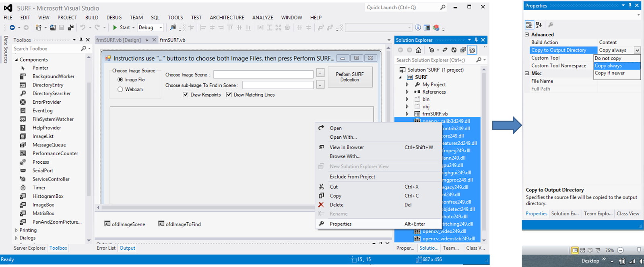This screenshot has width=644, height=267.
Task: Switch to the Class View tab in Properties window
Action: tap(628, 214)
